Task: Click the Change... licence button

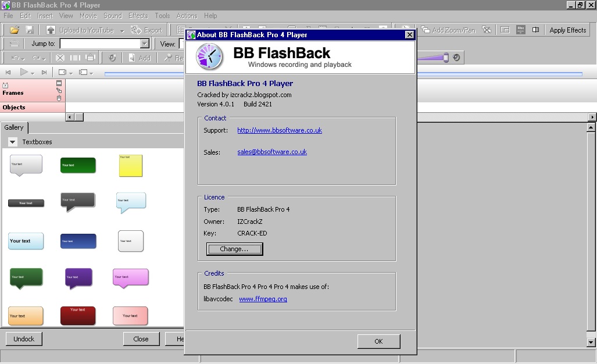Action: (x=234, y=249)
